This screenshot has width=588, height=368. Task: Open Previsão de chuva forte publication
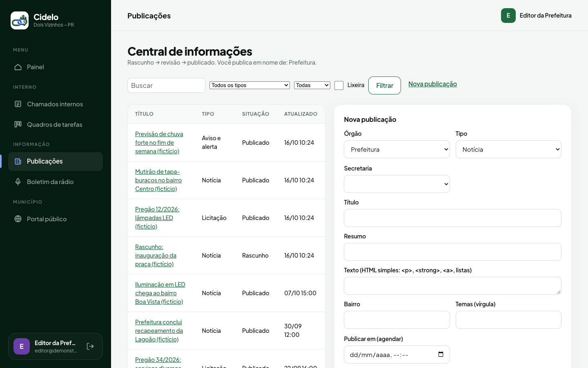(x=159, y=143)
